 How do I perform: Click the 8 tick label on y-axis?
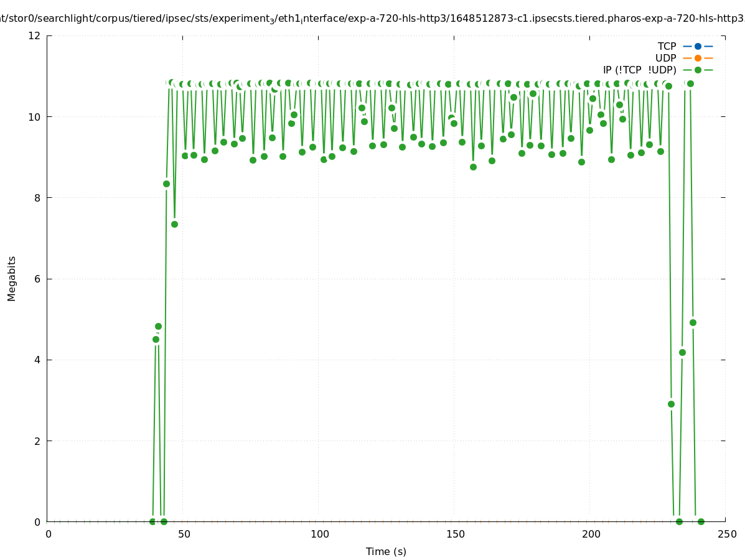[38, 198]
